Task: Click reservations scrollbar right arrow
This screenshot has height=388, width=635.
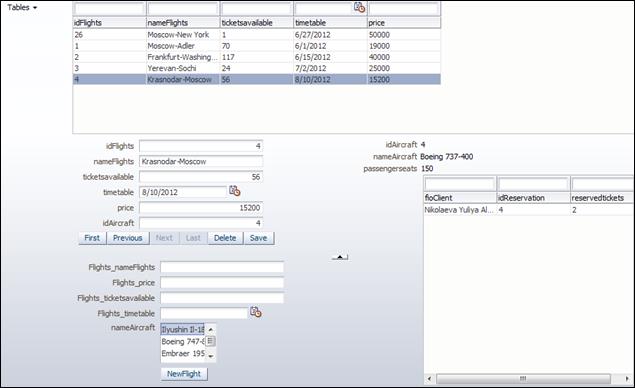Action: coord(627,379)
